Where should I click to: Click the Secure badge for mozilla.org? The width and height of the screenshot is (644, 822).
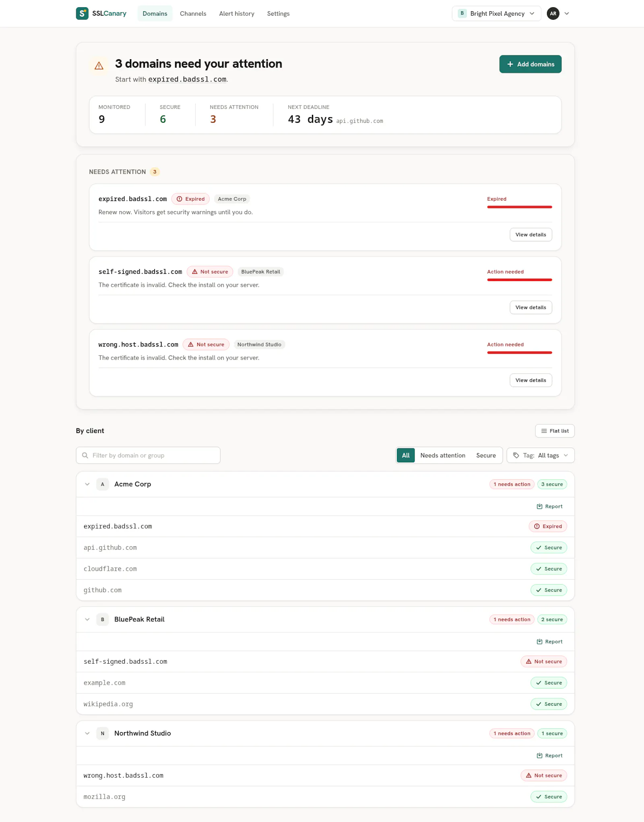[549, 797]
